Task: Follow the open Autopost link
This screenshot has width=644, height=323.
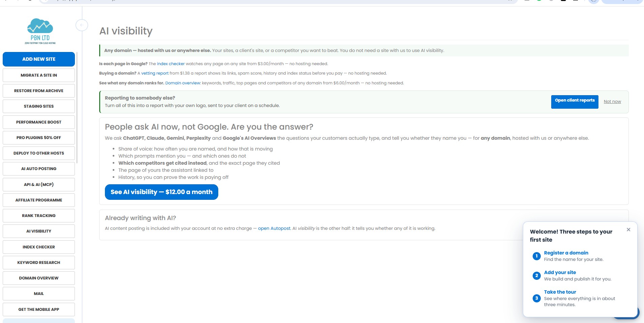Action: [x=274, y=228]
